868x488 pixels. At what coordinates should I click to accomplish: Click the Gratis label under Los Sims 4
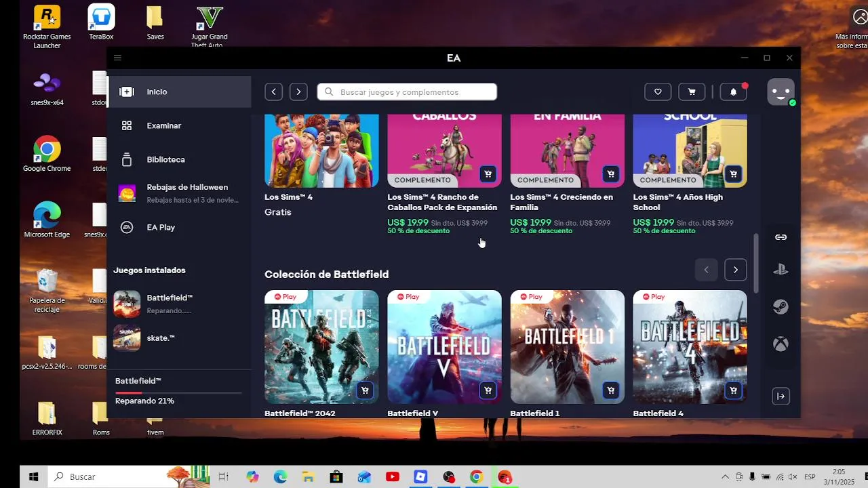pyautogui.click(x=277, y=212)
